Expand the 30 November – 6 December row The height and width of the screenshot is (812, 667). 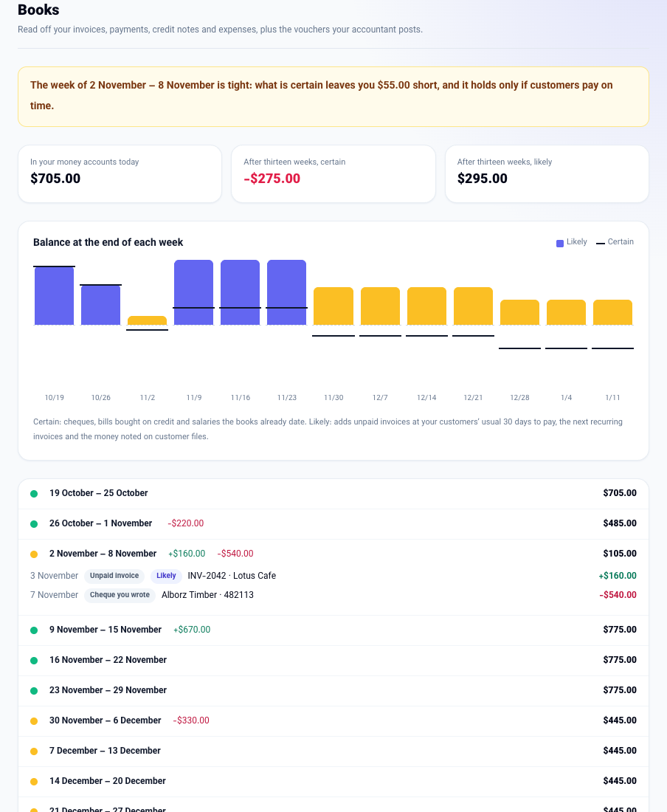coord(333,720)
